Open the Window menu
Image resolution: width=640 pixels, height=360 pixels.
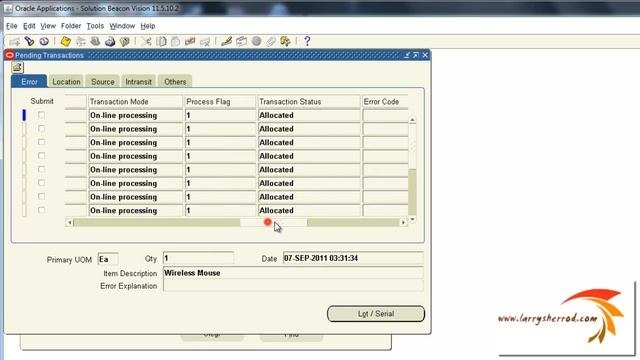pyautogui.click(x=122, y=26)
